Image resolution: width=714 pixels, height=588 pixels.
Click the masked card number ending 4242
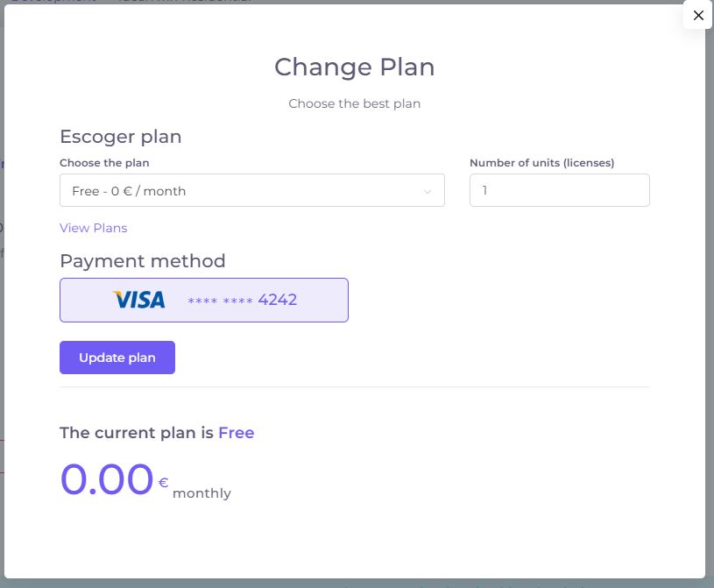243,300
